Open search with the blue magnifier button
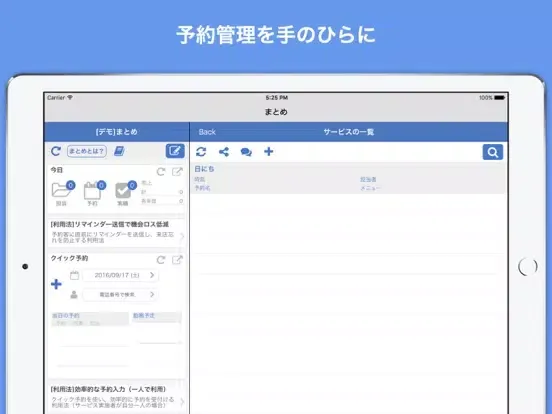 (x=493, y=152)
